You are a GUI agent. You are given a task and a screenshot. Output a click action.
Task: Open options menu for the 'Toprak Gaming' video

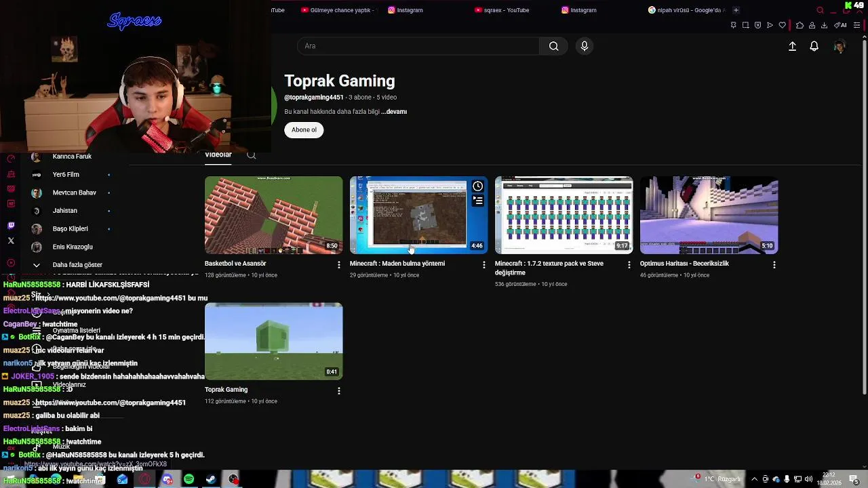click(339, 391)
